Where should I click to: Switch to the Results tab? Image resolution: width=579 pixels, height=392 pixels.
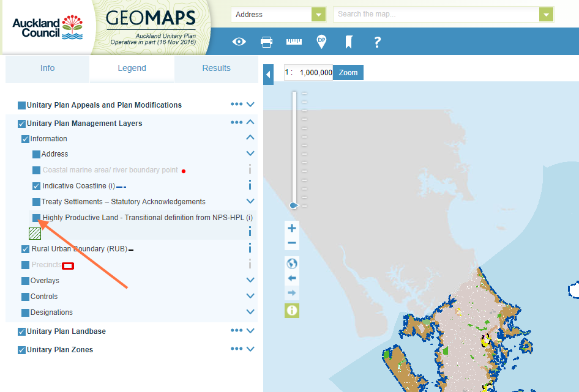[217, 68]
